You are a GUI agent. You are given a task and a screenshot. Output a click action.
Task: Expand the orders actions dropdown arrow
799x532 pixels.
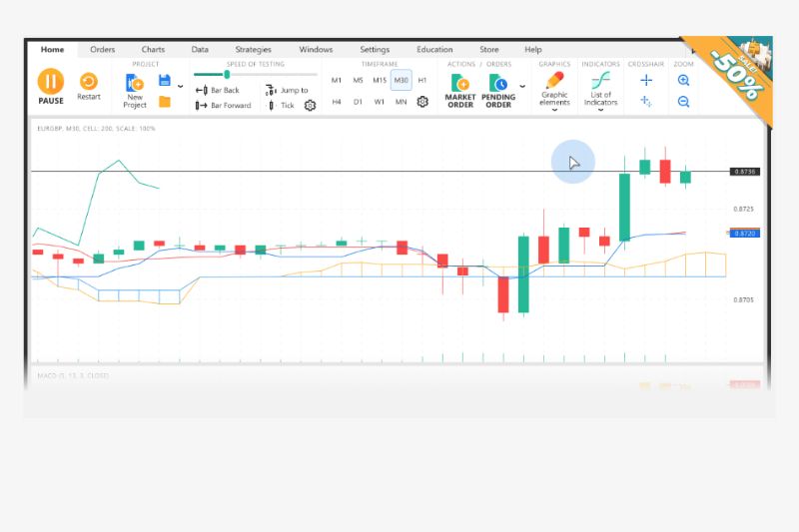pos(522,86)
